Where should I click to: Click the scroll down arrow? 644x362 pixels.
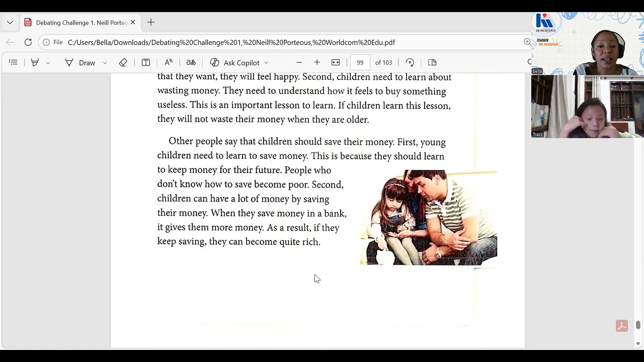point(638,344)
